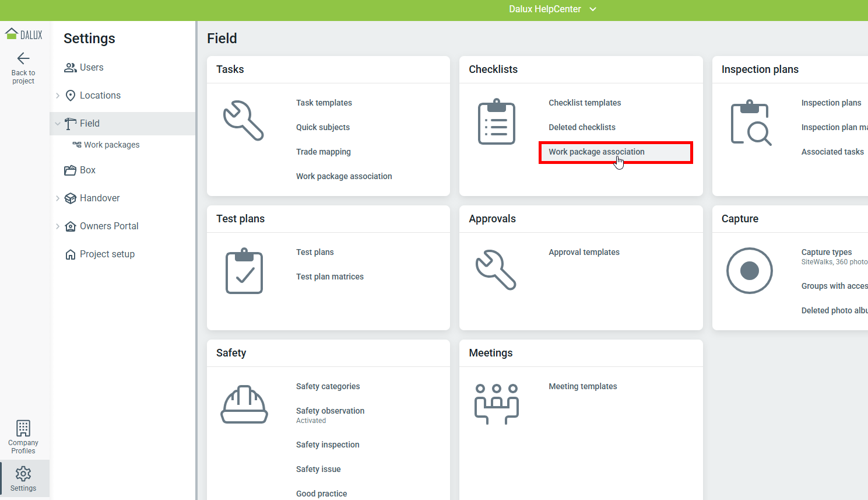
Task: Select Project setup in the sidebar
Action: 107,254
